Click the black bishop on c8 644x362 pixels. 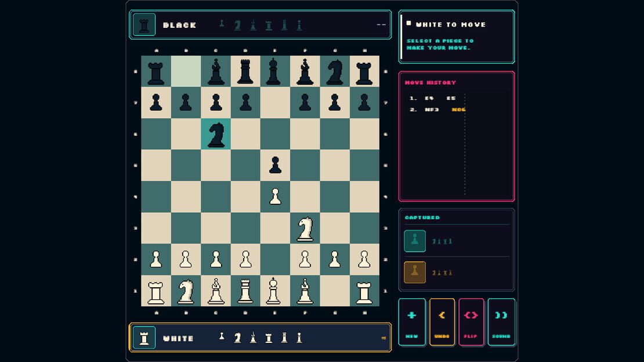216,71
